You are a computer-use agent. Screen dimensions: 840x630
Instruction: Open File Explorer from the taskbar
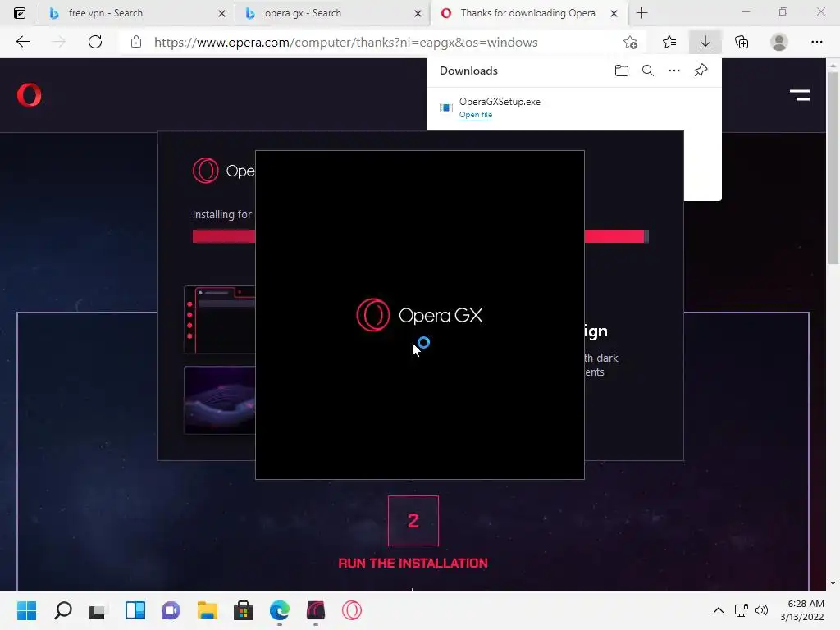tap(208, 610)
